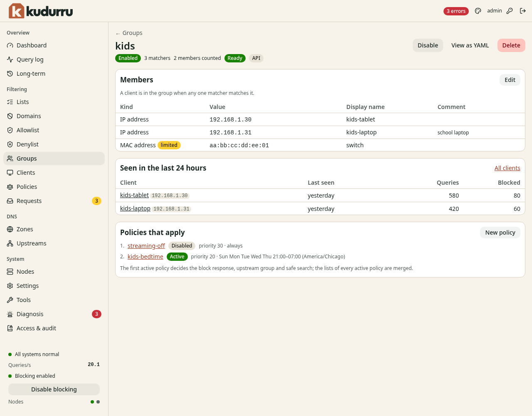Click the New policy button
The width and height of the screenshot is (532, 416).
[500, 233]
